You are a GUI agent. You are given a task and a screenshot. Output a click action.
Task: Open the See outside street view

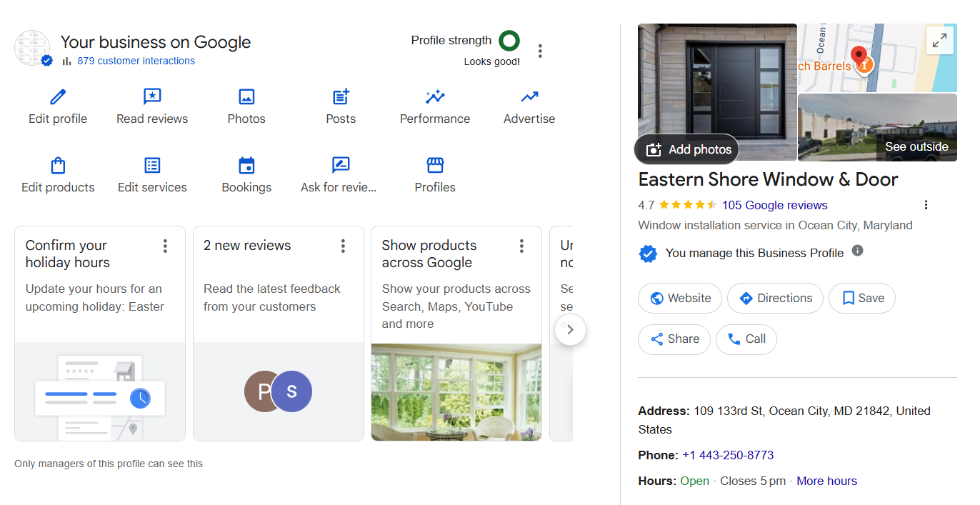coord(916,146)
